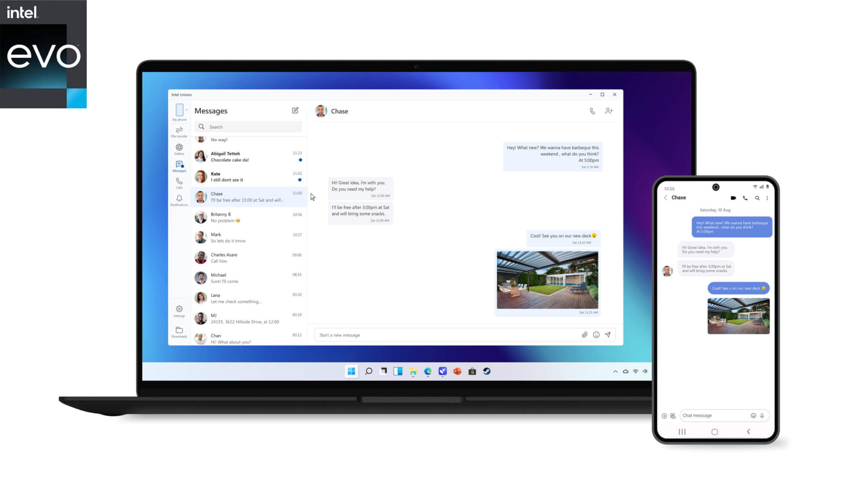Open Notifications panel
Image resolution: width=868 pixels, height=488 pixels.
(179, 200)
